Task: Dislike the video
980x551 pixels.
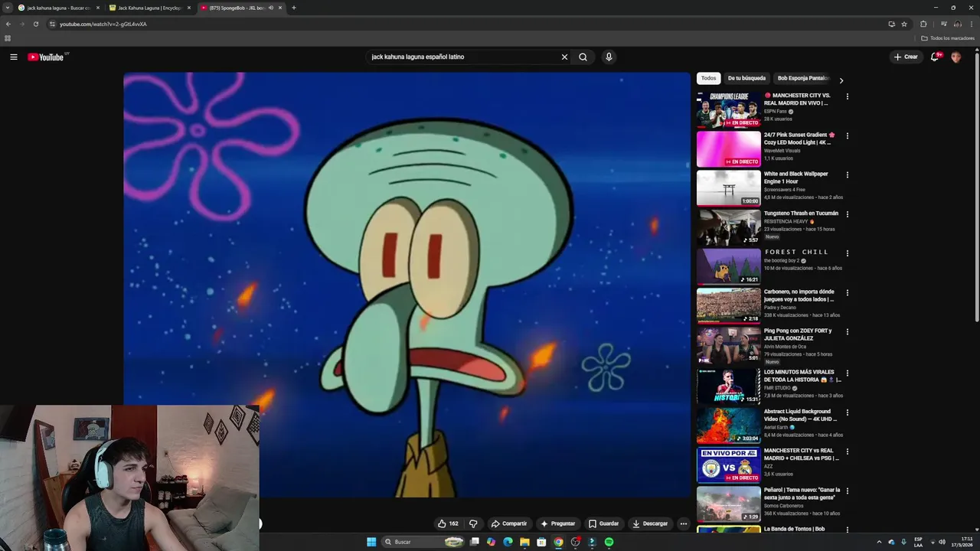Action: pos(473,523)
